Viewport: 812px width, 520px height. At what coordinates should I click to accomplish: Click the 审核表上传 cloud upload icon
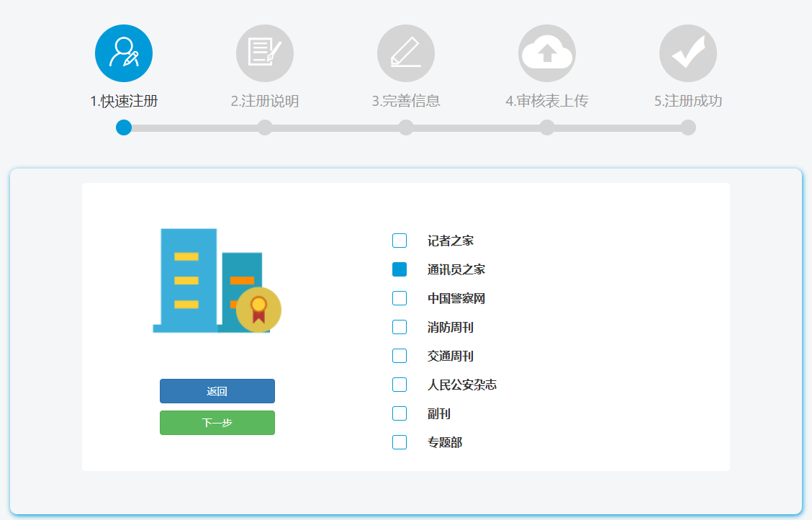click(547, 53)
